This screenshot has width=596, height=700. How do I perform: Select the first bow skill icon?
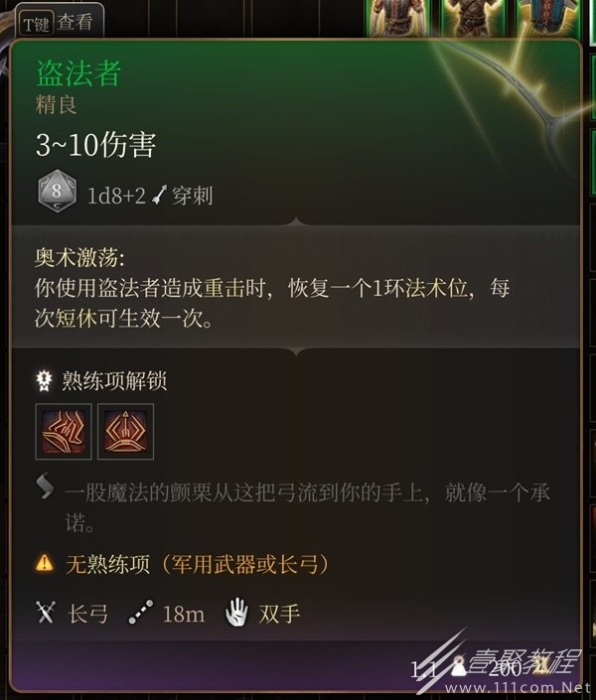click(x=64, y=432)
